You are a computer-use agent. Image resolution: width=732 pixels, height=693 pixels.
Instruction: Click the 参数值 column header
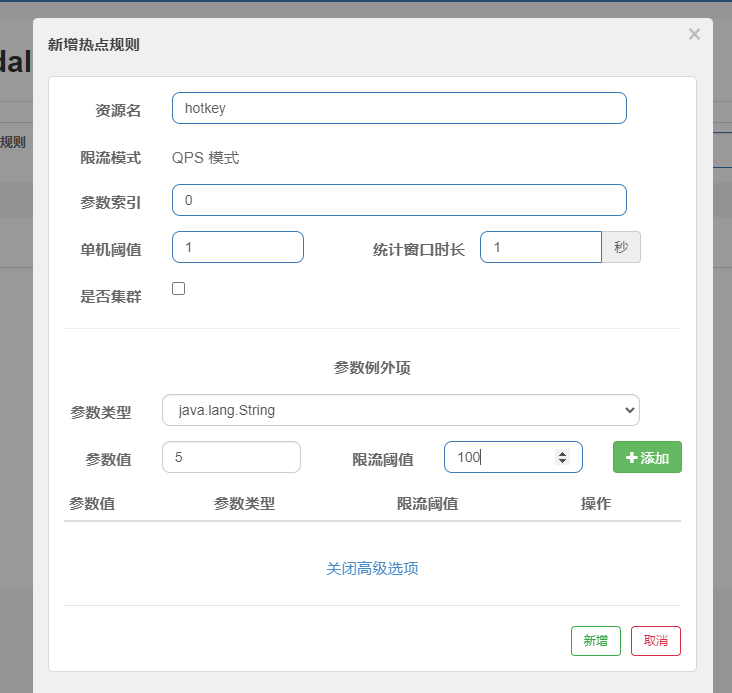[x=92, y=503]
